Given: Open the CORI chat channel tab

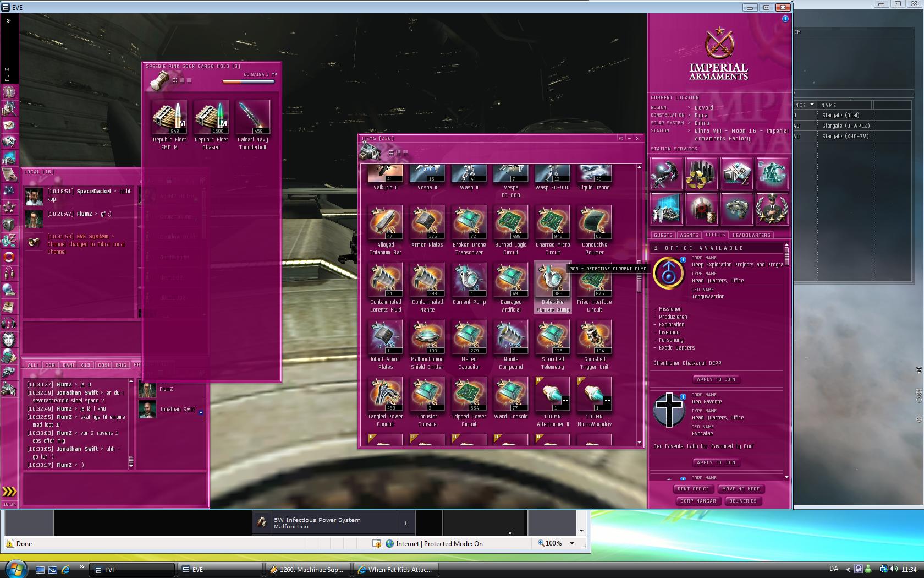Looking at the screenshot, I should (51, 365).
